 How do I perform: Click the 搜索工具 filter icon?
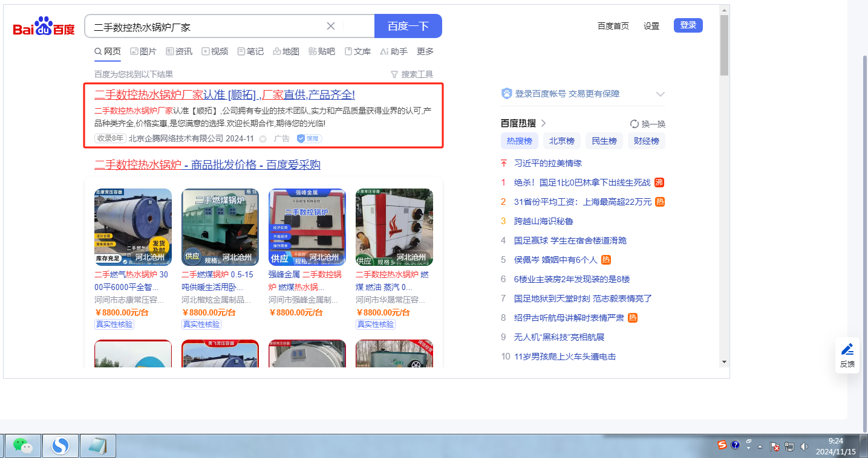(x=394, y=74)
